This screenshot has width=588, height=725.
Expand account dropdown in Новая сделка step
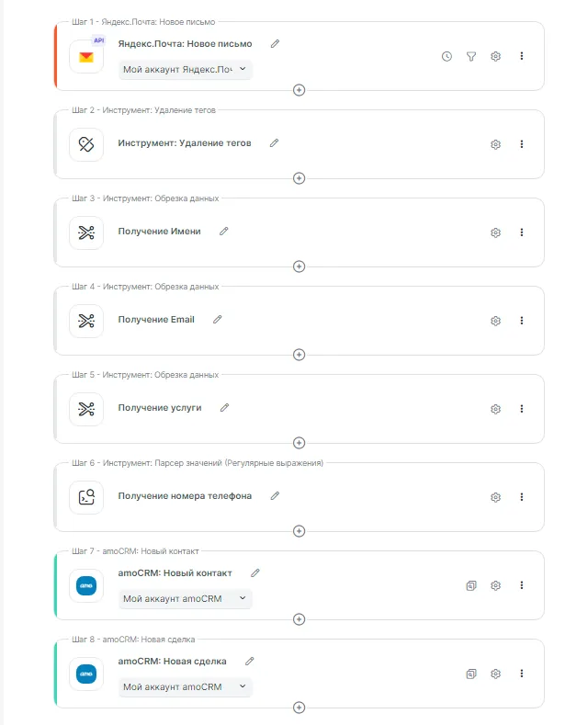coord(186,686)
